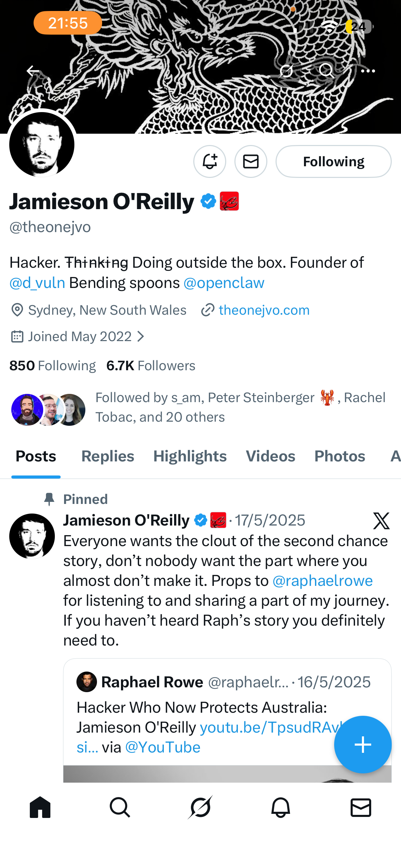Image resolution: width=401 pixels, height=868 pixels.
Task: Tap the back arrow icon
Action: click(33, 71)
